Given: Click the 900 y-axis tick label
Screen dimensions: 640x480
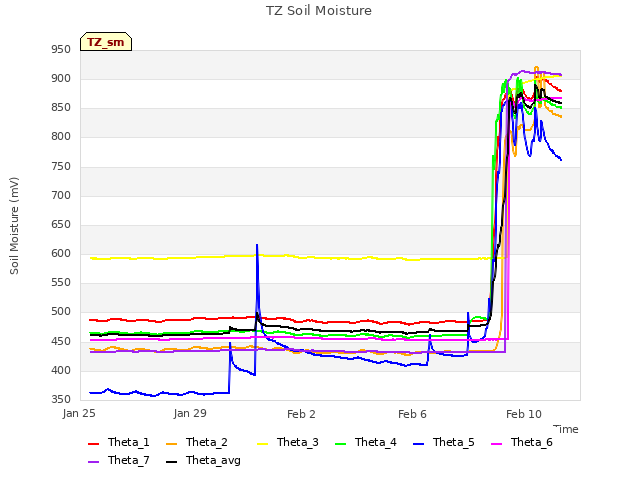Looking at the screenshot, I should 61,78.
